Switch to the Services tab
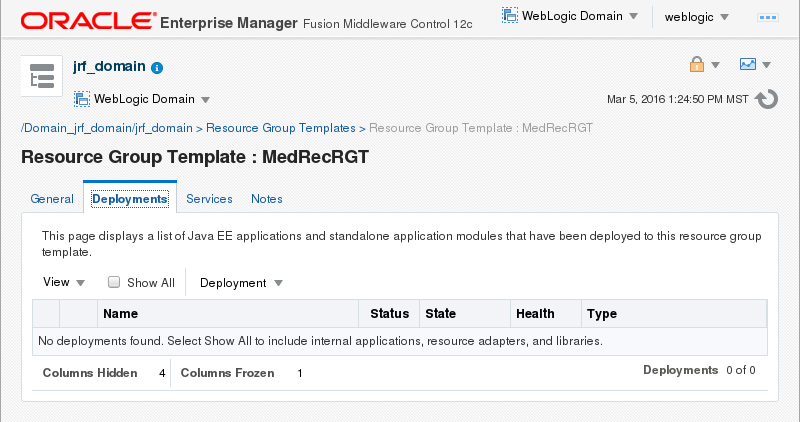The image size is (800, 422). click(209, 199)
